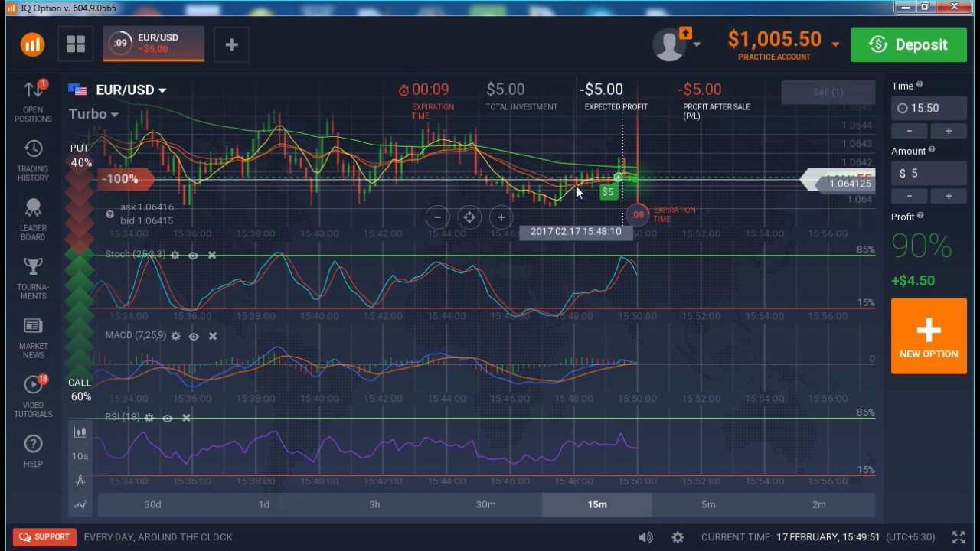980x551 pixels.
Task: Click the orange IQ Option logo icon
Action: (x=32, y=44)
